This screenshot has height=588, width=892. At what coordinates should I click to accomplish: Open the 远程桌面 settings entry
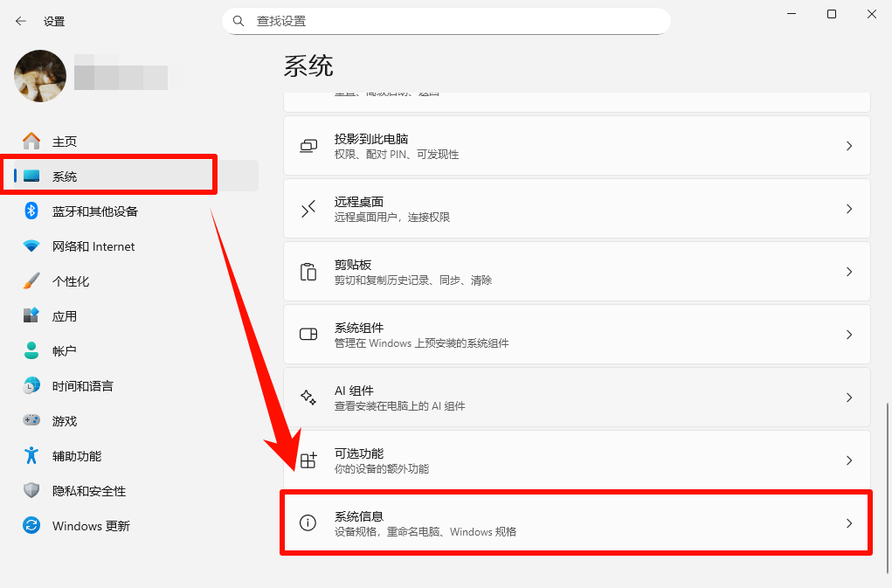(577, 209)
